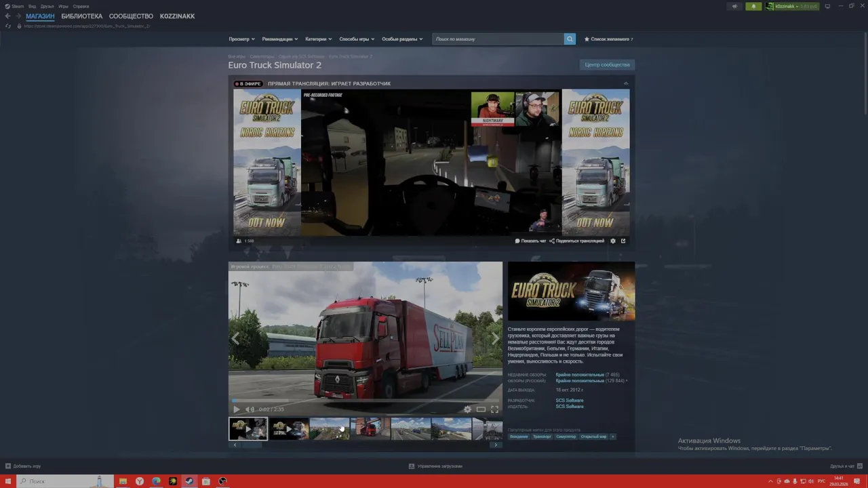The image size is (868, 488).
Task: Switch trailer to theater mode
Action: [481, 409]
